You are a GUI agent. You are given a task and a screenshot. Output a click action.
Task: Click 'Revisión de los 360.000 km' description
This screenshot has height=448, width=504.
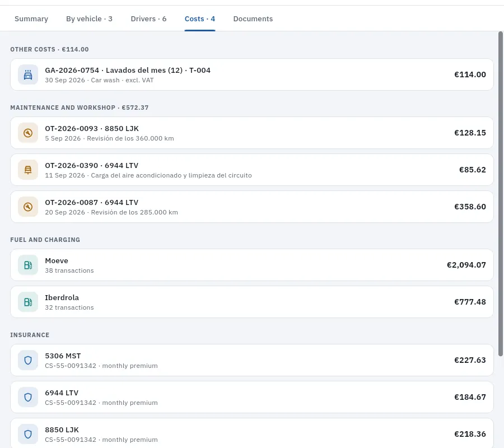pos(130,138)
